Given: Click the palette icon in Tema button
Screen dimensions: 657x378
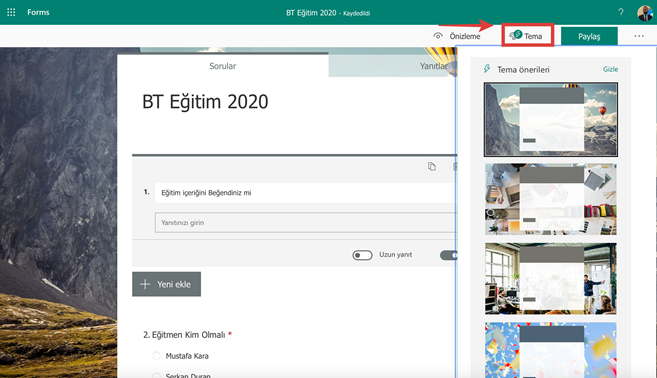Looking at the screenshot, I should (515, 35).
